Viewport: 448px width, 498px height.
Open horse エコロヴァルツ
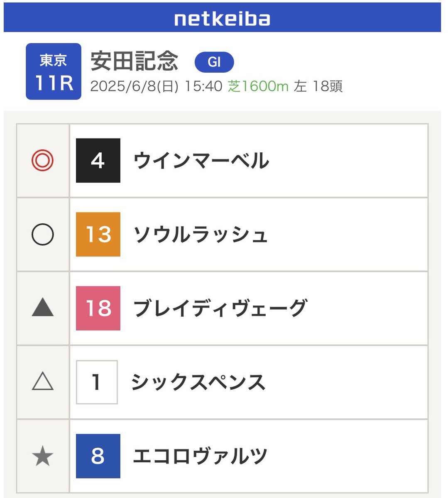[200, 456]
